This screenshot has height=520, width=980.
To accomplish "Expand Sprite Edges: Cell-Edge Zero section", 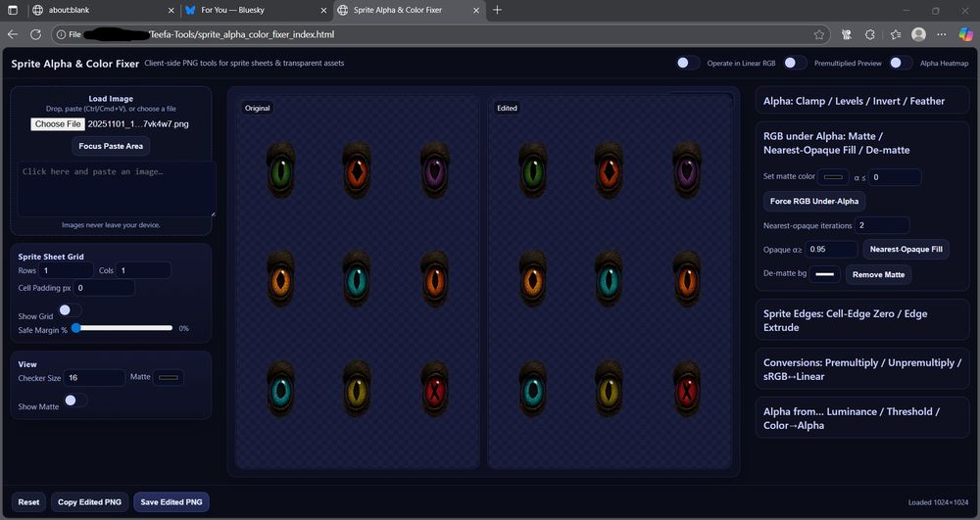I will (x=861, y=320).
